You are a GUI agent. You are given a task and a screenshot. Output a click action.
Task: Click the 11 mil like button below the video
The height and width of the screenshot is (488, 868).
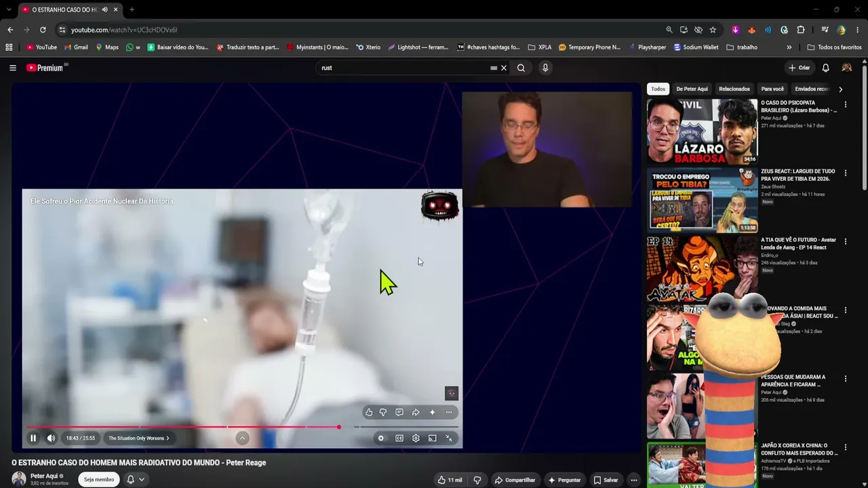pos(450,480)
